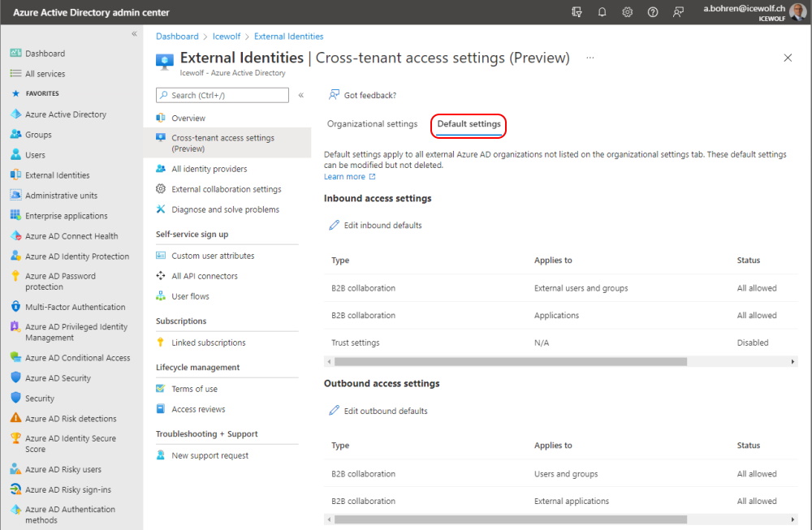
Task: Open the more options ellipsis
Action: pos(590,58)
